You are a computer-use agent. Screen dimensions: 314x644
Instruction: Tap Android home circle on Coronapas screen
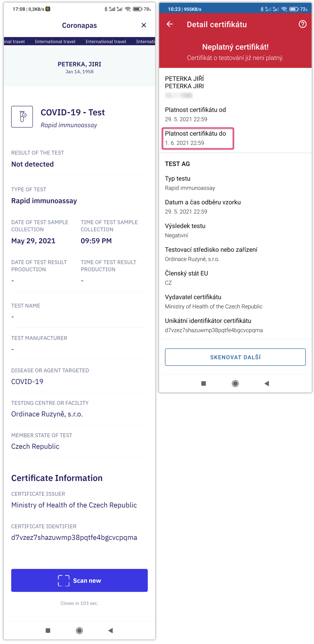click(x=79, y=630)
